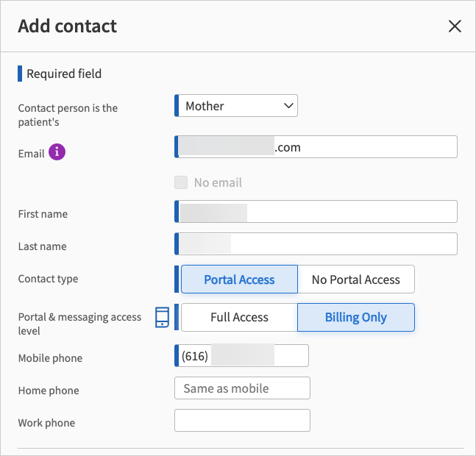Close the Add contact dialog

click(x=455, y=26)
